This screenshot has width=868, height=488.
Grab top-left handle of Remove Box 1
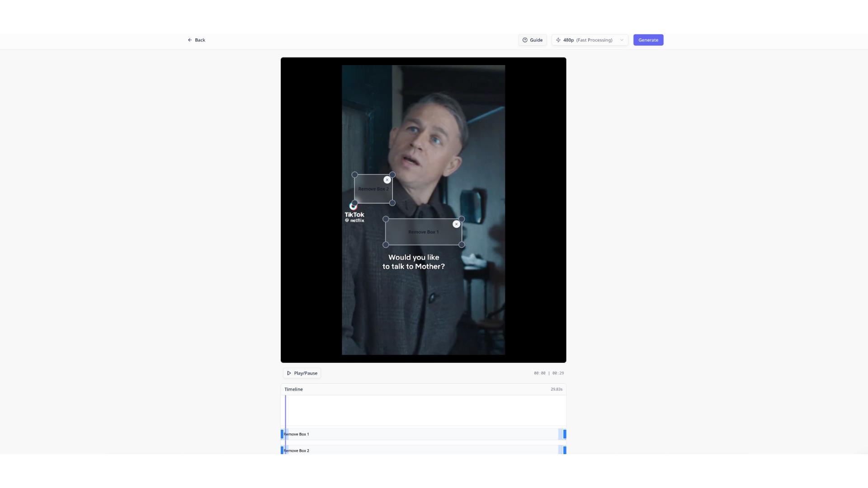click(x=386, y=219)
